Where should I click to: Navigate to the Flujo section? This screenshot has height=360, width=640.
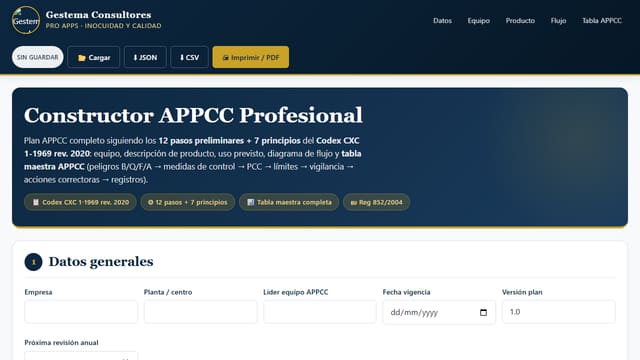coord(558,20)
